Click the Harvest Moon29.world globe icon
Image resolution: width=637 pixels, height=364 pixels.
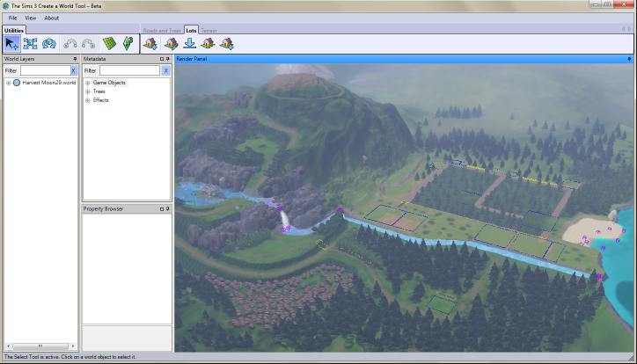pyautogui.click(x=17, y=83)
